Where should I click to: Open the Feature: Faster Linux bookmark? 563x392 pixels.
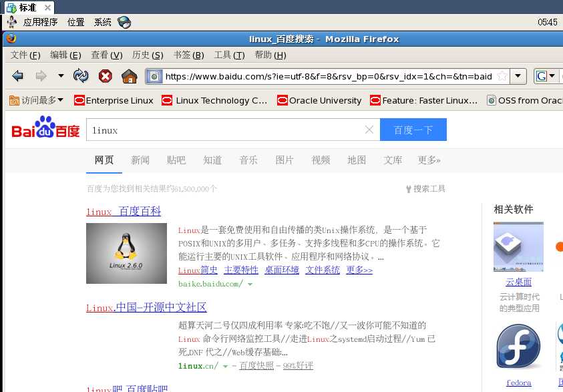point(423,101)
